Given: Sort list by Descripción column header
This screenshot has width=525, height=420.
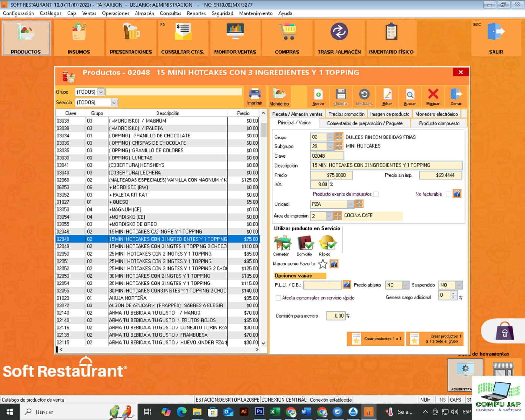Looking at the screenshot, I should (x=168, y=113).
